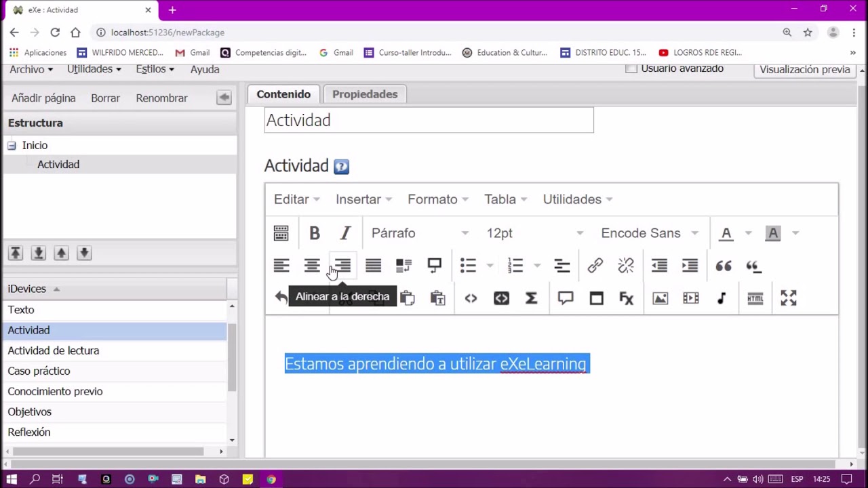The height and width of the screenshot is (488, 868).
Task: Click the Actividad title input field
Action: [429, 120]
